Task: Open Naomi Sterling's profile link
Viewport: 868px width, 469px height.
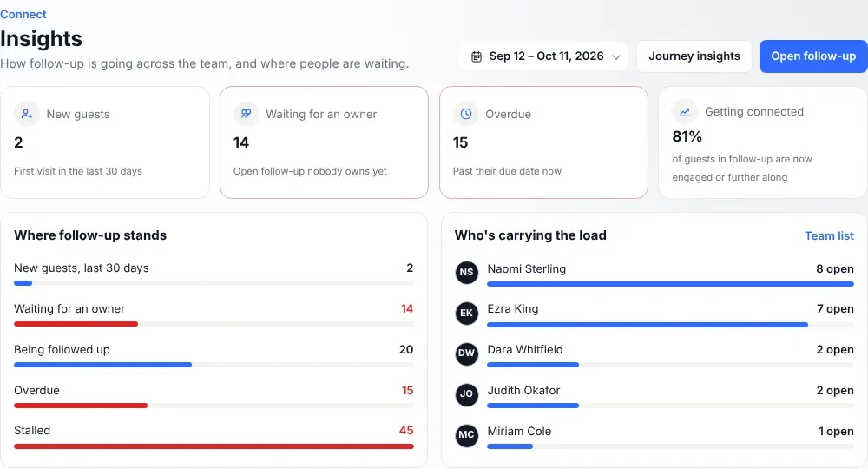Action: click(x=527, y=269)
